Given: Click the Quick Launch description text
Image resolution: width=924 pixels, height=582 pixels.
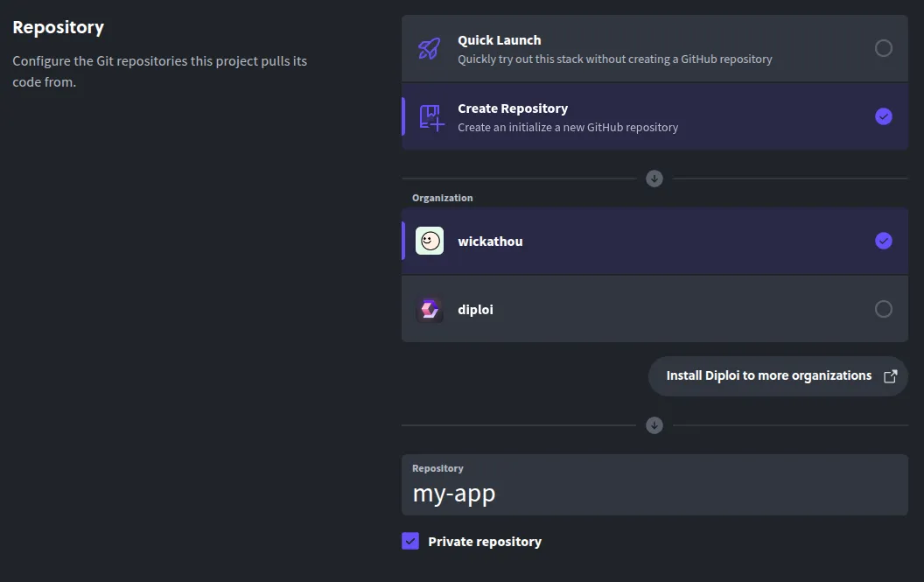Looking at the screenshot, I should (614, 60).
